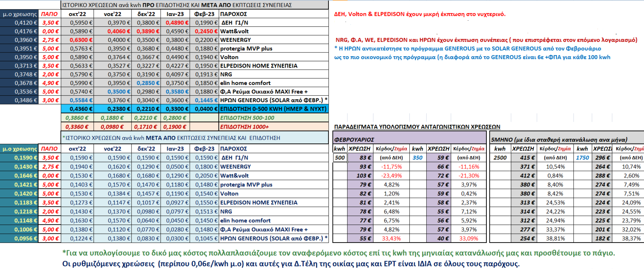Screen dimensions: 644x269
Task: Click the red 33,43% cell
Action: pos(391,239)
